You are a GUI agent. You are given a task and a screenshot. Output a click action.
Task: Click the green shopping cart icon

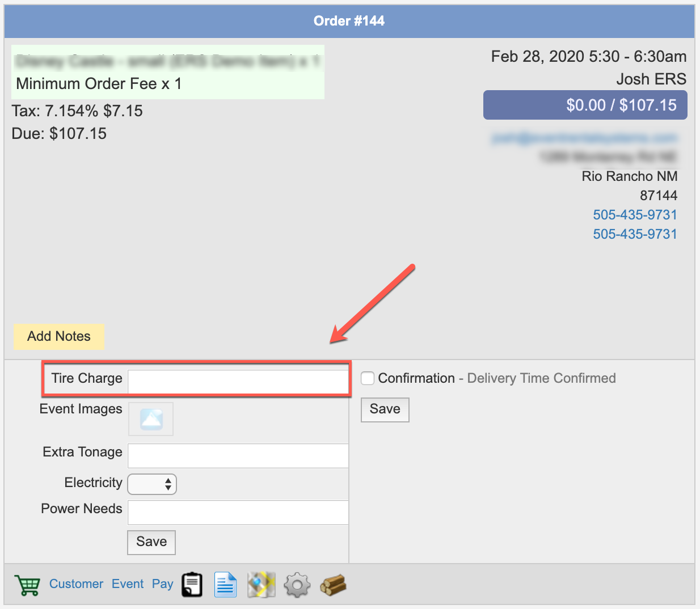click(27, 585)
